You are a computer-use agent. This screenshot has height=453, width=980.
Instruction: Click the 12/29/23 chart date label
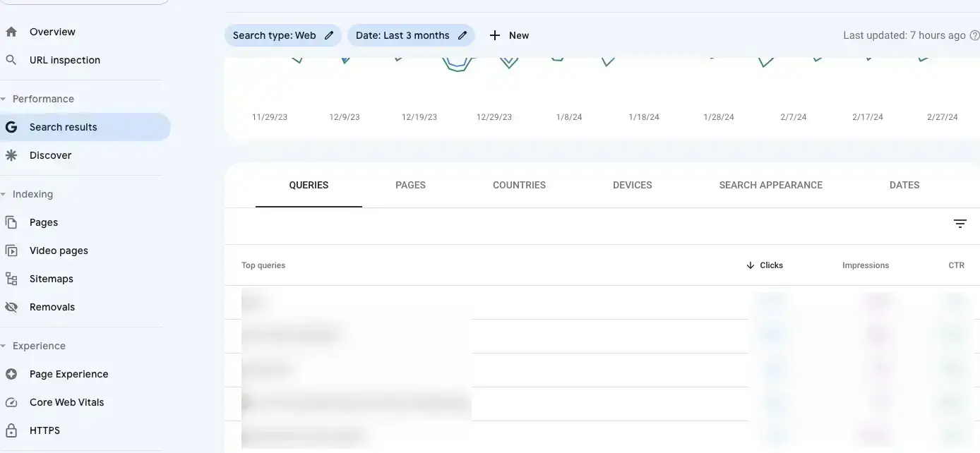[494, 117]
